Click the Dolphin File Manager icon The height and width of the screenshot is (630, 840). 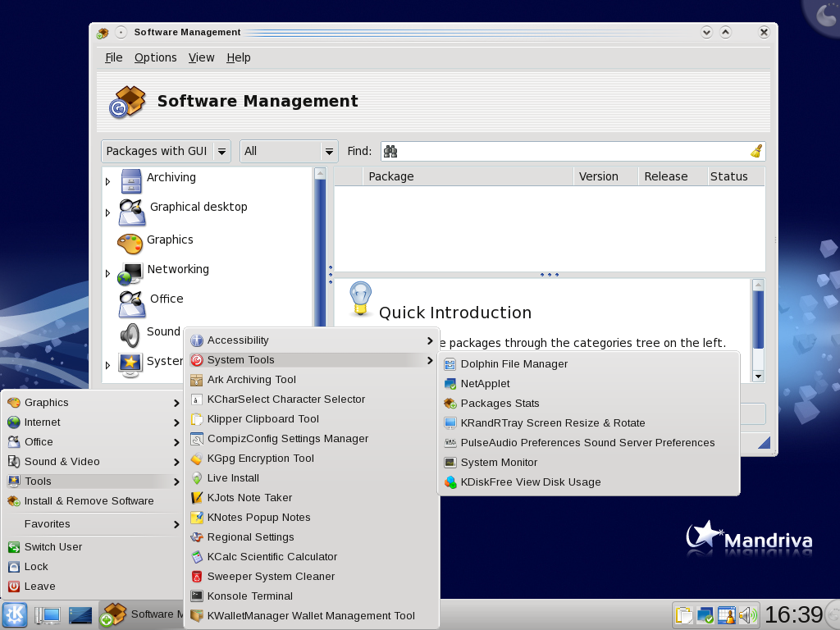(x=450, y=364)
